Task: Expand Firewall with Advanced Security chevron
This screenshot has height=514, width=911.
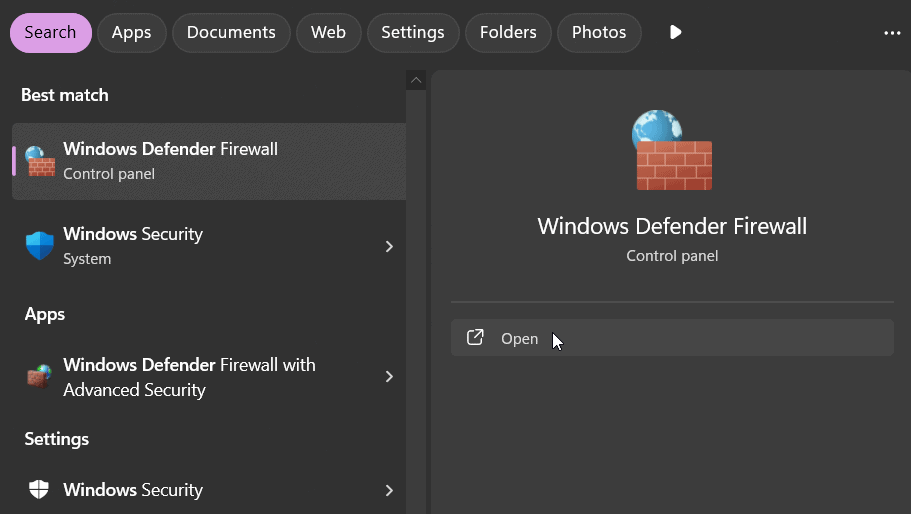Action: 389,377
